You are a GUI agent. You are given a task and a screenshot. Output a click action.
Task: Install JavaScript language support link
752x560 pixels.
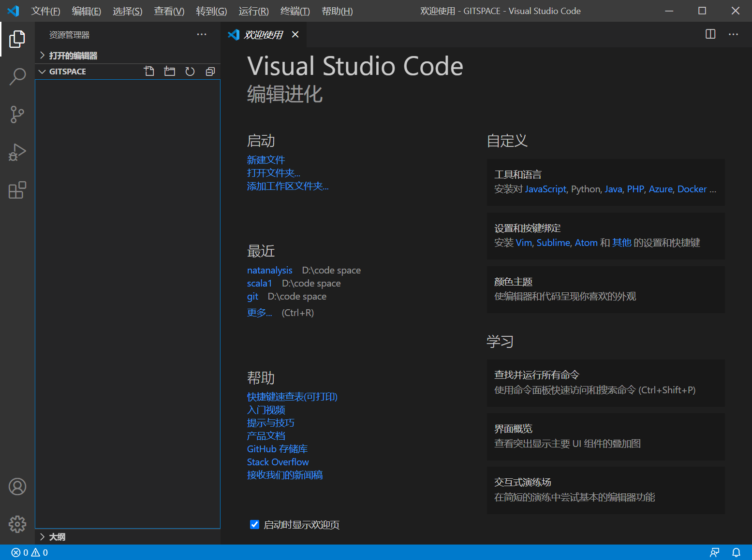pos(546,189)
